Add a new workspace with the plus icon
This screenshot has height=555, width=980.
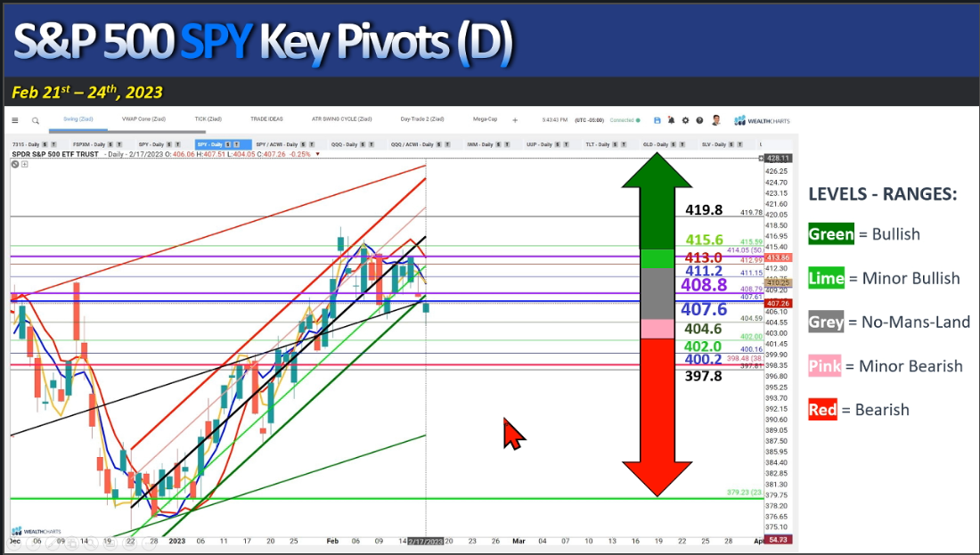(515, 120)
